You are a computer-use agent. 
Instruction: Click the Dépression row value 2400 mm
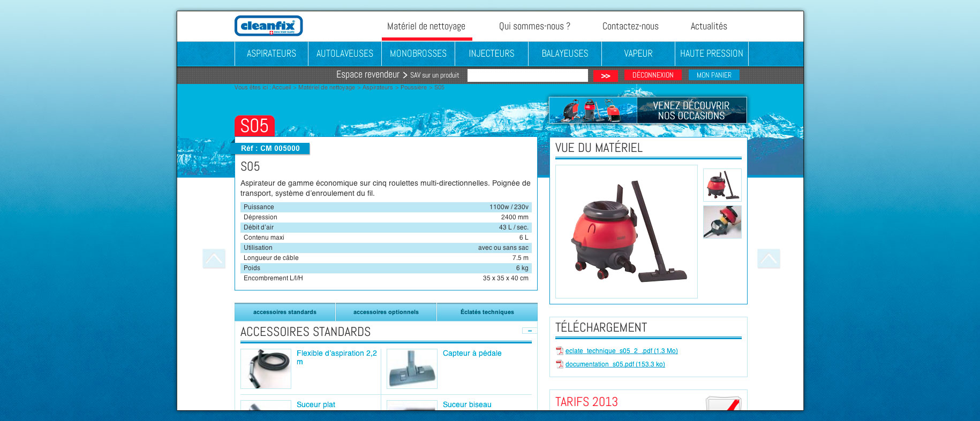pyautogui.click(x=515, y=217)
